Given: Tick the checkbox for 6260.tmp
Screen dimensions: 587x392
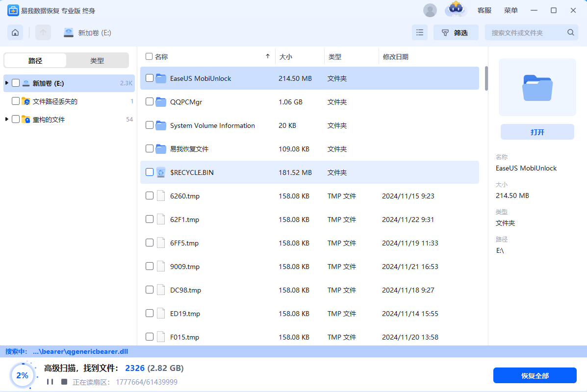Looking at the screenshot, I should pos(150,196).
